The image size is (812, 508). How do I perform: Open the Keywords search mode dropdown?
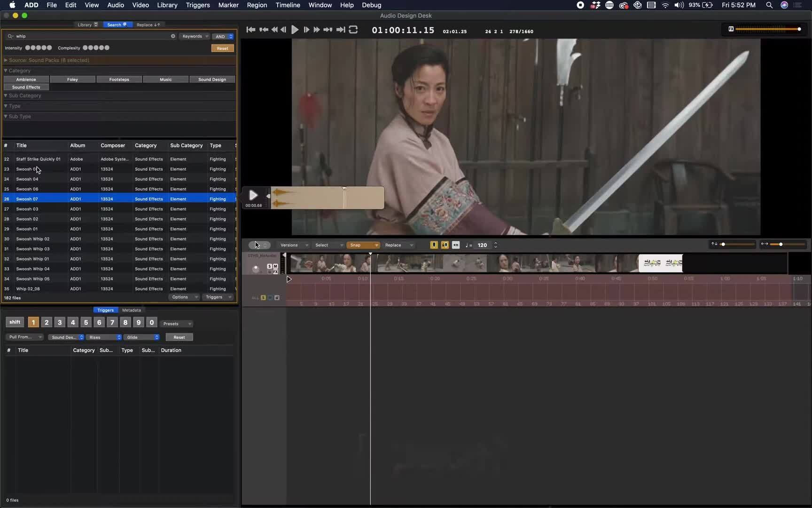point(195,36)
